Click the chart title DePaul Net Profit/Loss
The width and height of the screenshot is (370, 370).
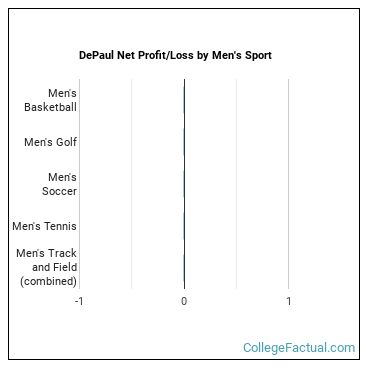point(175,55)
